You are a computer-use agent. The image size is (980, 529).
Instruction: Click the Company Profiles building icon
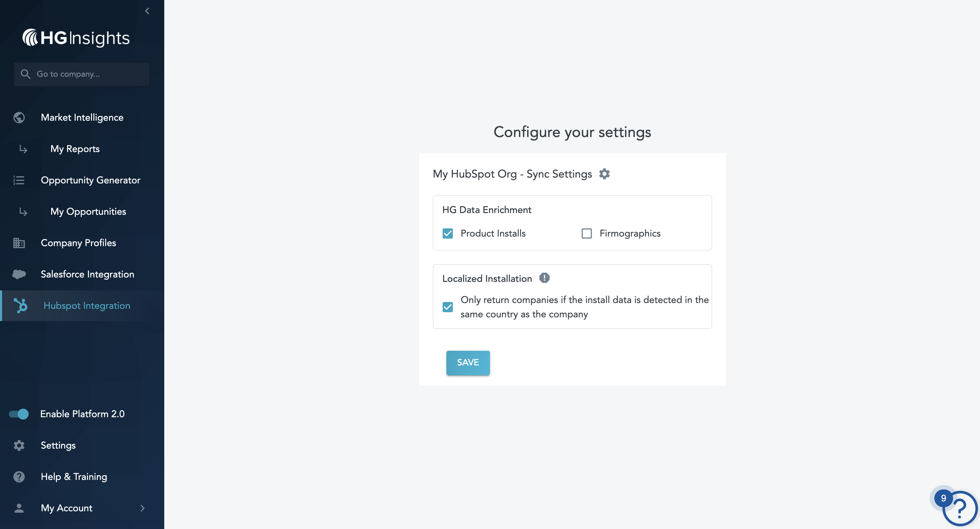(x=19, y=243)
